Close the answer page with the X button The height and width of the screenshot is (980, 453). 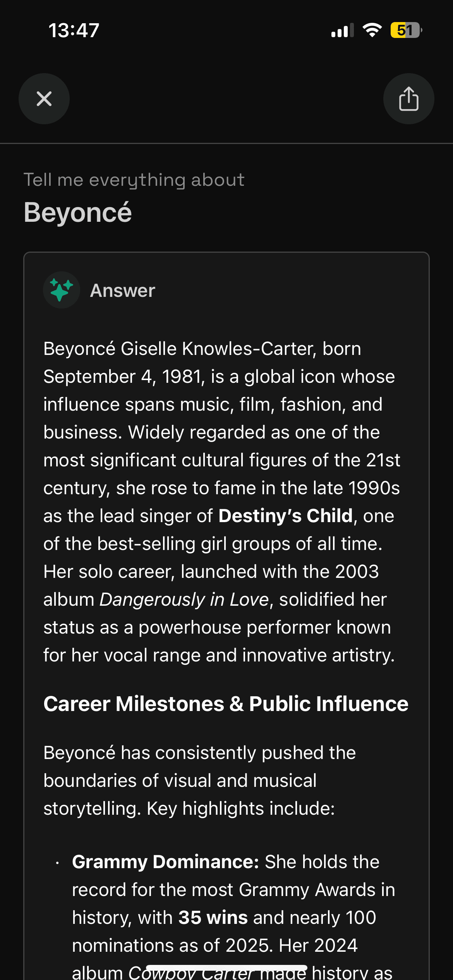(x=44, y=99)
